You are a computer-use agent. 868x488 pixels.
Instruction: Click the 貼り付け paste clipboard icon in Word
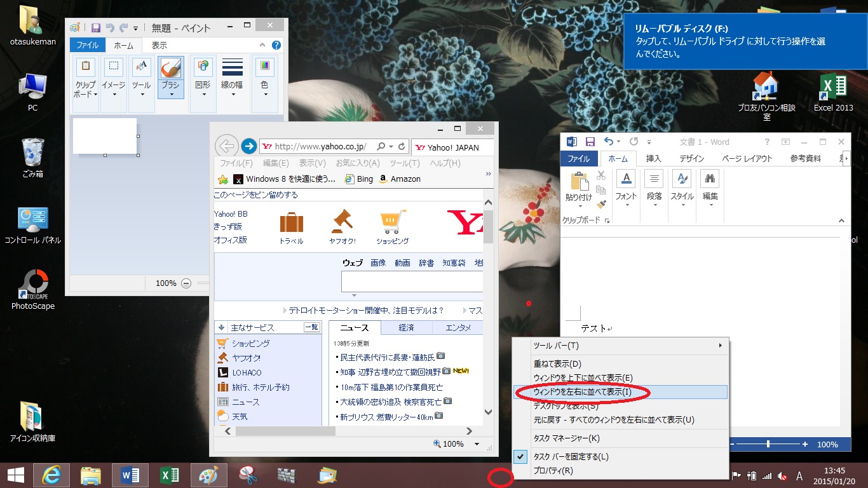(579, 181)
